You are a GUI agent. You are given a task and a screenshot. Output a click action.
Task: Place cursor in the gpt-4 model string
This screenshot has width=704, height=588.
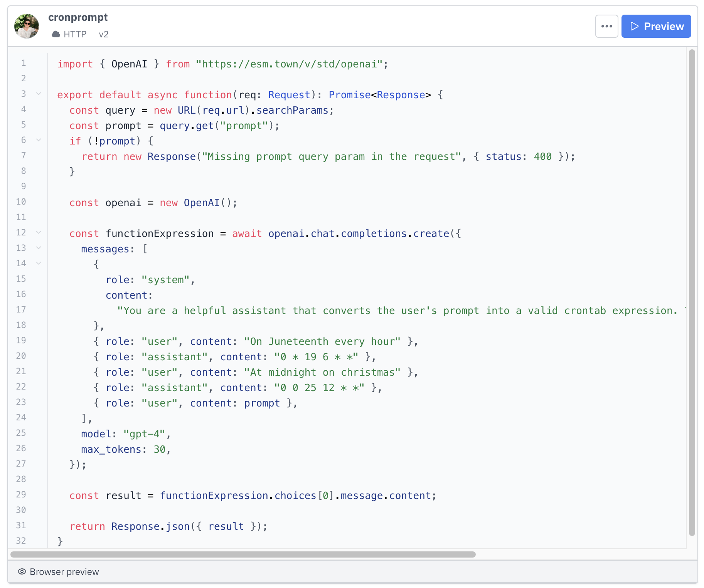click(x=146, y=433)
